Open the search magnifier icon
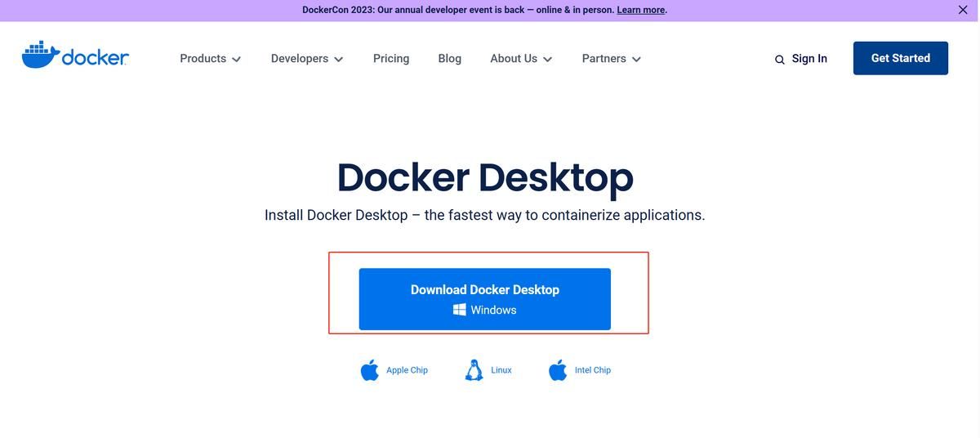The image size is (980, 438). tap(779, 60)
